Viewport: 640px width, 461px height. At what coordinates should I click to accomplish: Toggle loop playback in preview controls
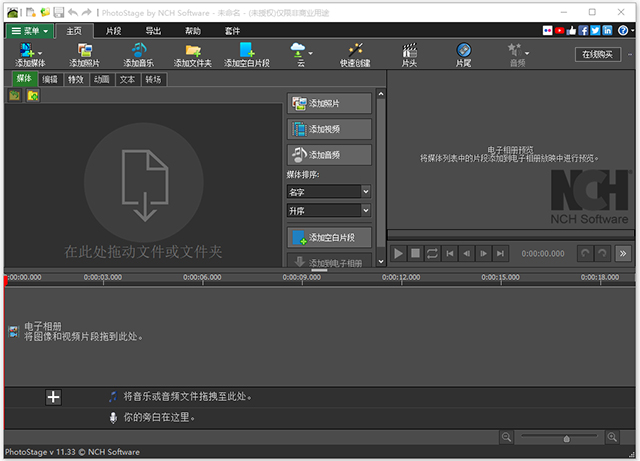(431, 254)
